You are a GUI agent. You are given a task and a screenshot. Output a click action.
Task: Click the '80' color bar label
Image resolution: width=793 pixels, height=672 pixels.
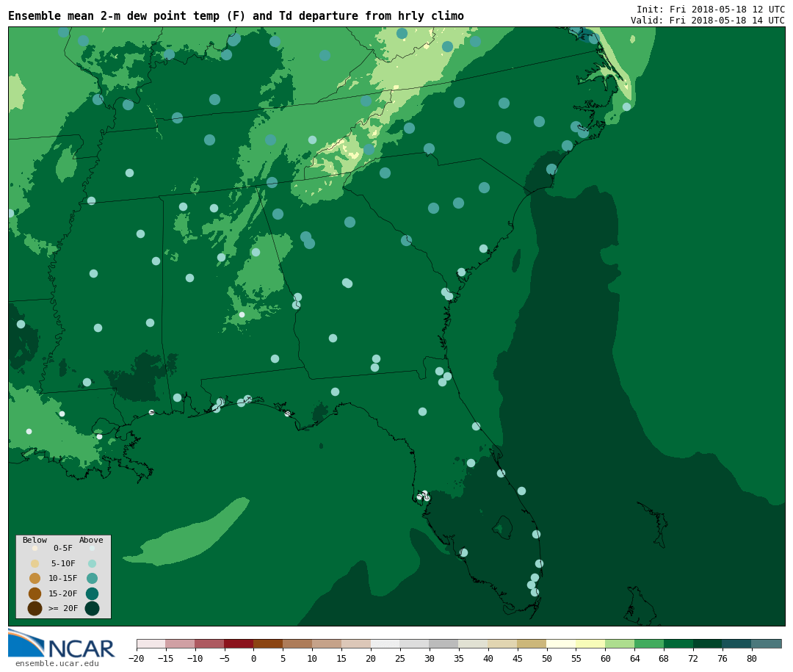click(x=752, y=658)
